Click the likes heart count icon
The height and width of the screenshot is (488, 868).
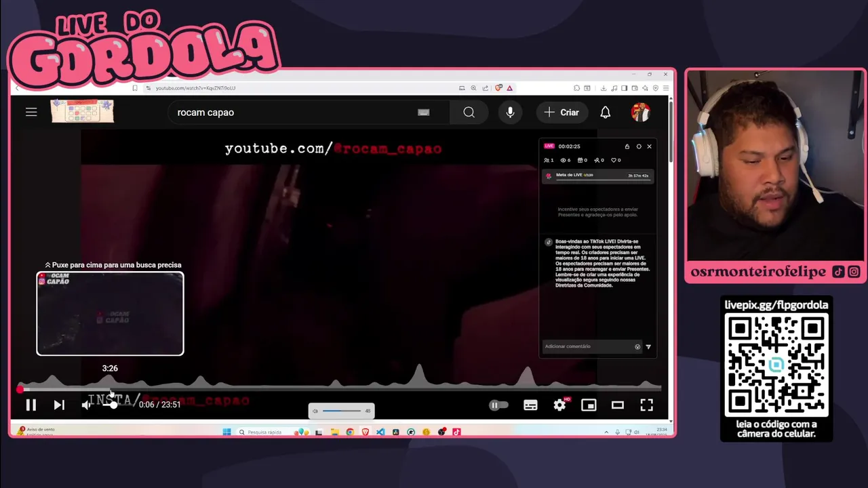(616, 161)
